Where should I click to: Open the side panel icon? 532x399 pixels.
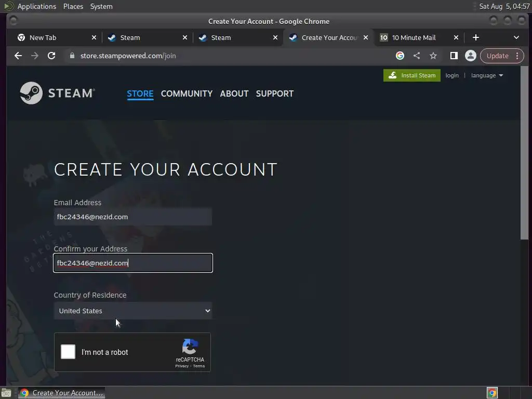pyautogui.click(x=454, y=56)
